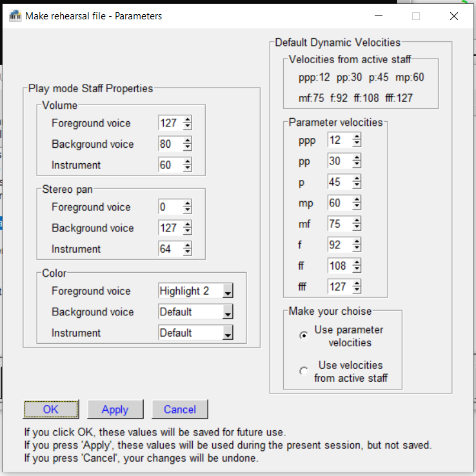Viewport: 476px width, 476px height.
Task: Decrease Stereo pan Background voice value
Action: pos(188,231)
